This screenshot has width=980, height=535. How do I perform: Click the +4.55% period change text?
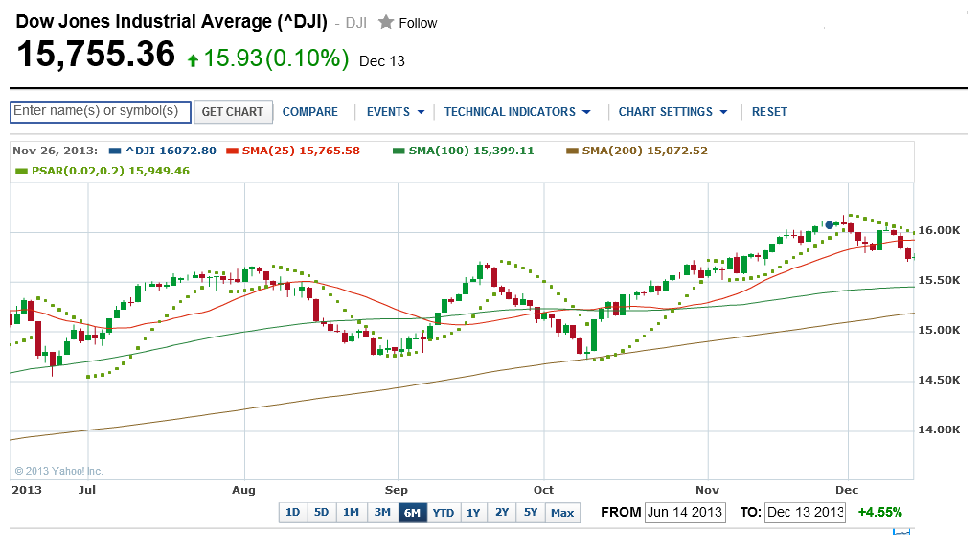880,513
